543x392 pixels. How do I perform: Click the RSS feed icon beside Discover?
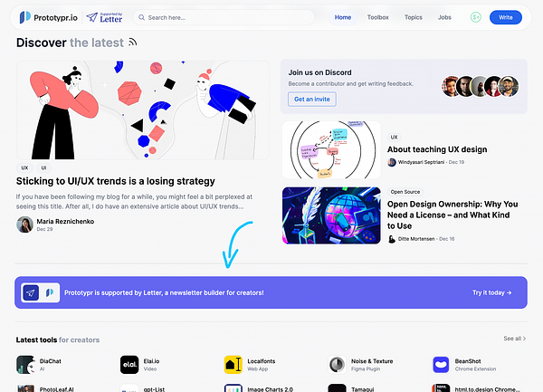point(133,43)
